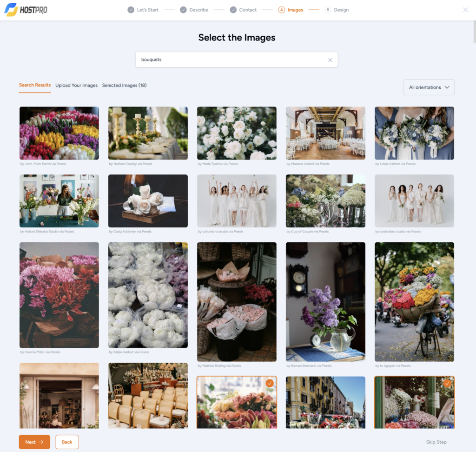Click the Next button

[x=34, y=442]
